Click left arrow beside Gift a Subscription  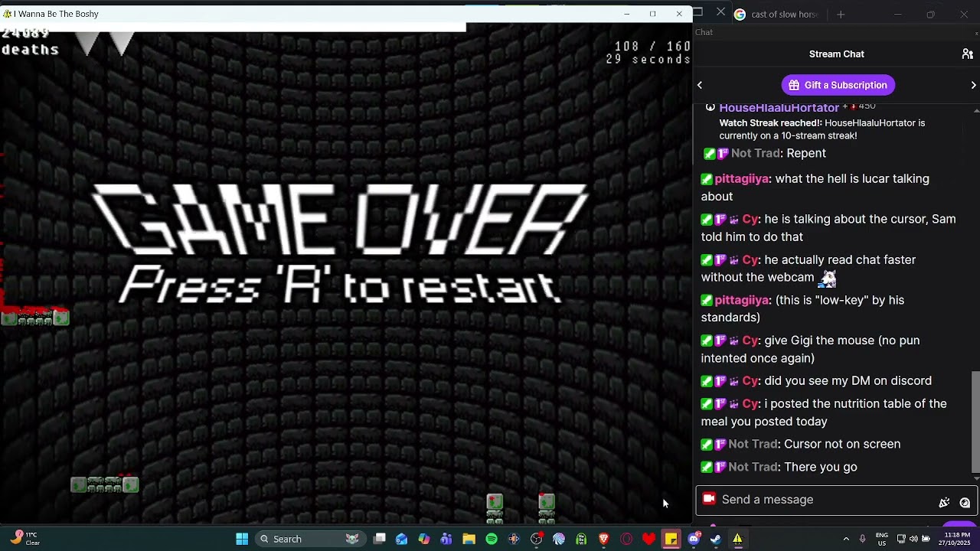700,85
